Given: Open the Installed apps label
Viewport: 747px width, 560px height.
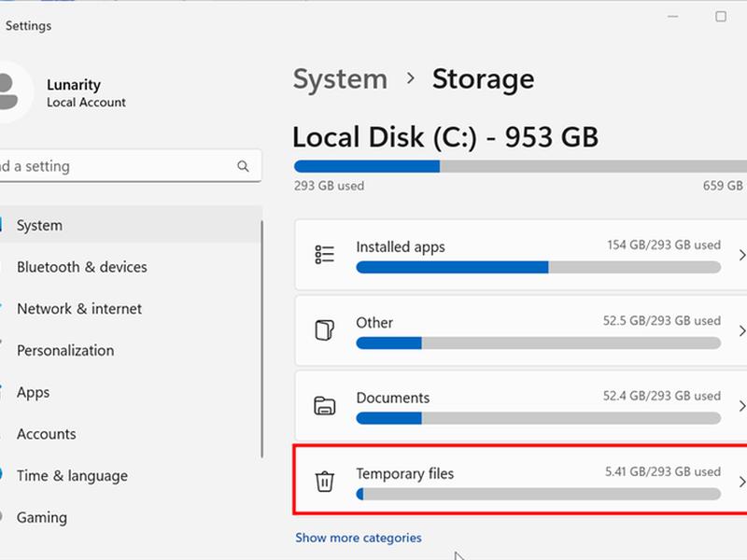Looking at the screenshot, I should 401,246.
